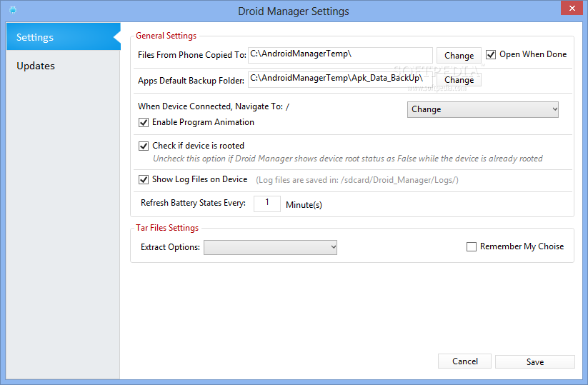The width and height of the screenshot is (588, 385).
Task: Enable Remember My Choise checkbox
Action: (x=472, y=246)
